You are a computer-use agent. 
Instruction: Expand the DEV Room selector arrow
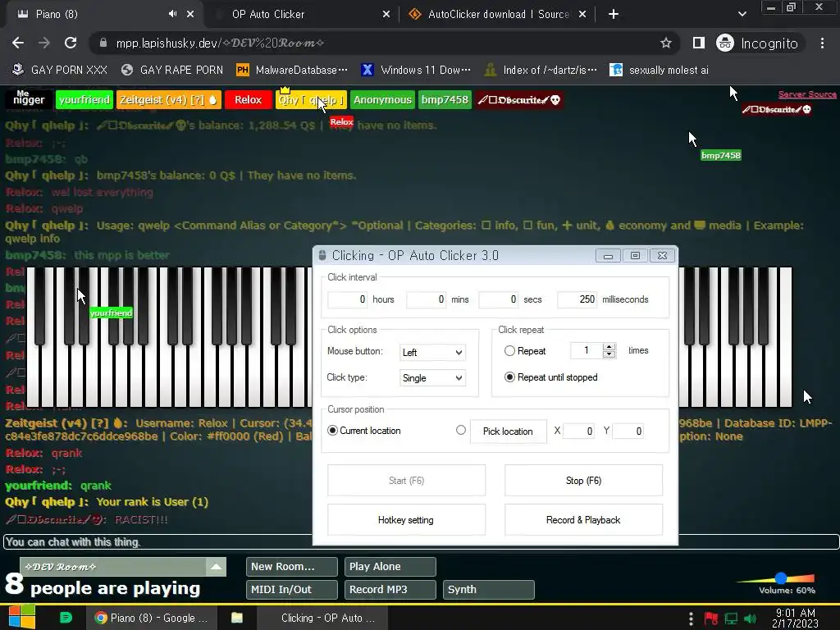tap(216, 567)
